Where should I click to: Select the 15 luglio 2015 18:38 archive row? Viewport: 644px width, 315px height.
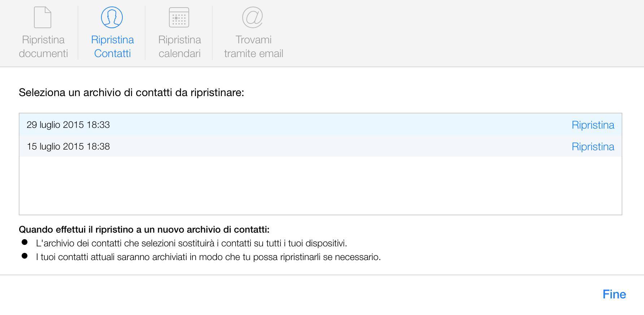[x=321, y=146]
